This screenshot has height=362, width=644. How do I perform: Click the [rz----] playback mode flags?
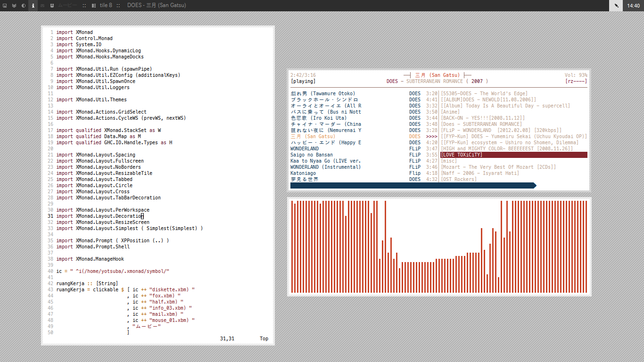click(x=576, y=81)
